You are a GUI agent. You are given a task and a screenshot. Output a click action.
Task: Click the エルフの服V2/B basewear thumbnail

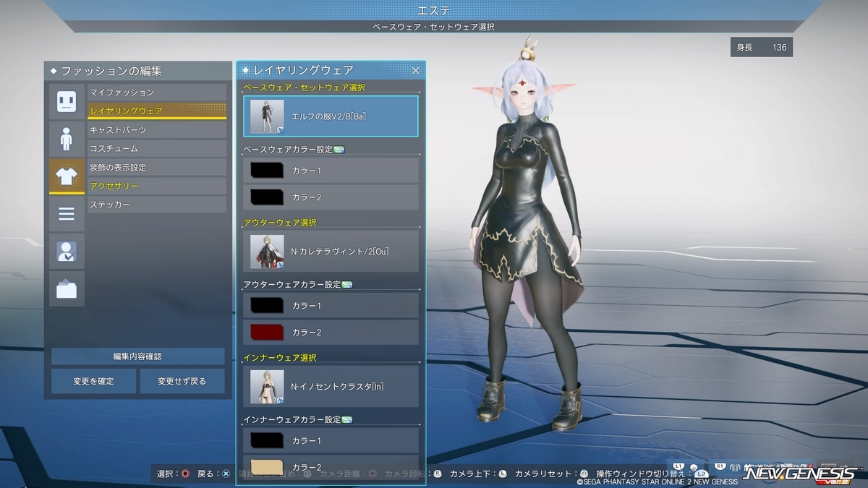click(267, 116)
